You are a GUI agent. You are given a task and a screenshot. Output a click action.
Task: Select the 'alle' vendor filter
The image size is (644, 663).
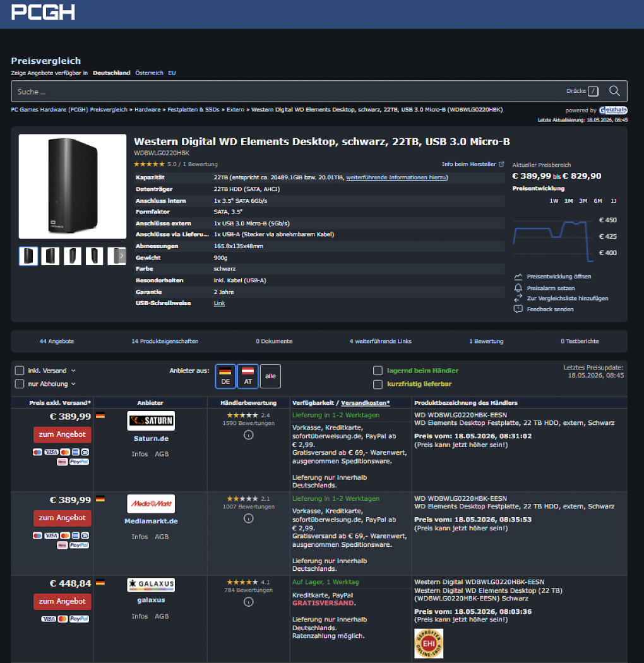tap(271, 376)
